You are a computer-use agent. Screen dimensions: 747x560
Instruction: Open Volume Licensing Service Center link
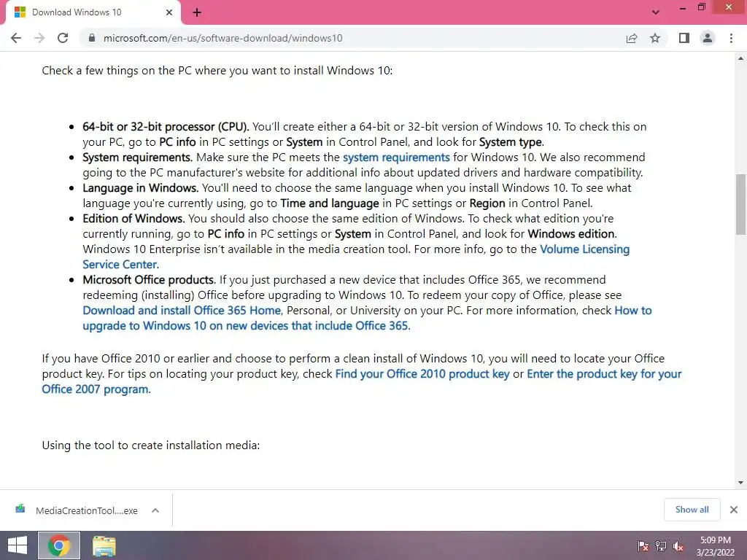point(356,257)
